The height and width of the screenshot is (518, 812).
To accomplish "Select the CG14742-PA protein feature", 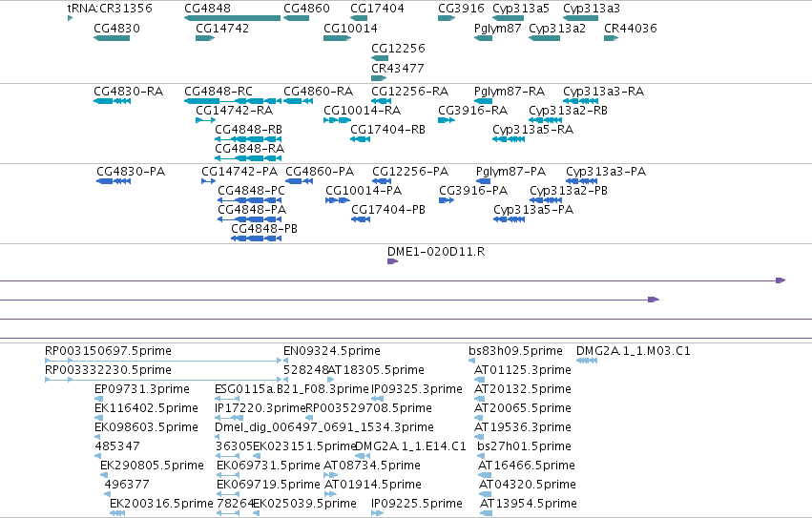I will tap(209, 181).
